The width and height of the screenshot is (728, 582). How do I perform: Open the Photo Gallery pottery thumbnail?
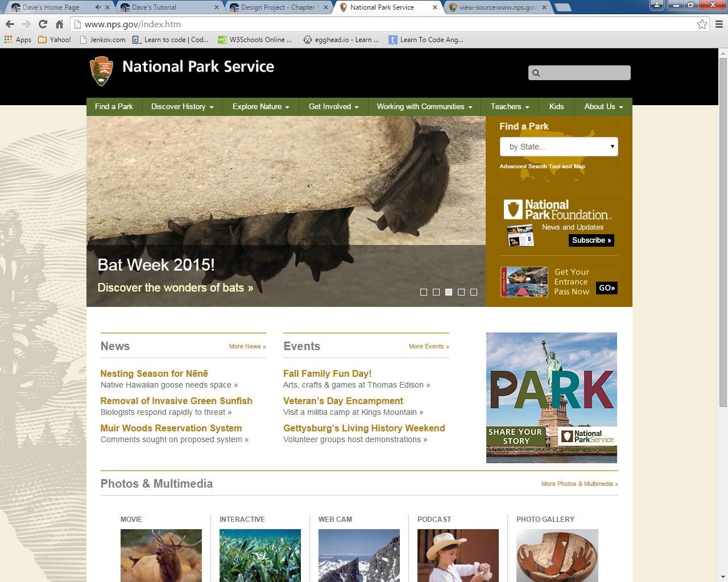pos(557,555)
